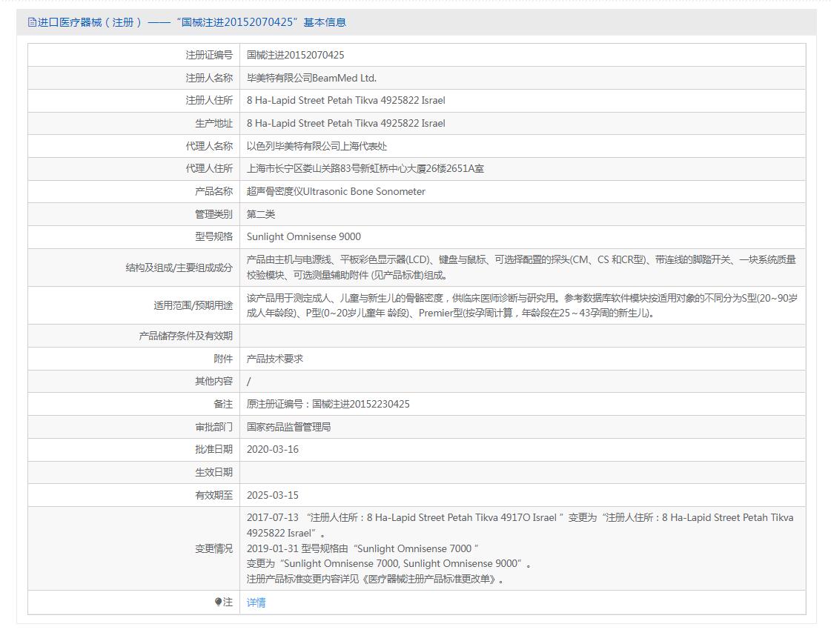Image resolution: width=831 pixels, height=644 pixels.
Task: Click management category value 第二类
Action: point(261,214)
